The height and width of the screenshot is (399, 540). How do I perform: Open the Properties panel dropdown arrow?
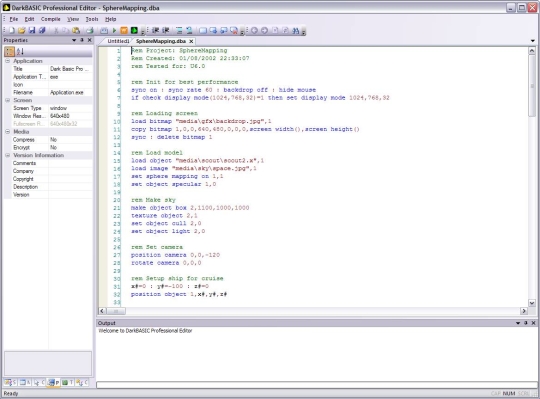[74, 40]
